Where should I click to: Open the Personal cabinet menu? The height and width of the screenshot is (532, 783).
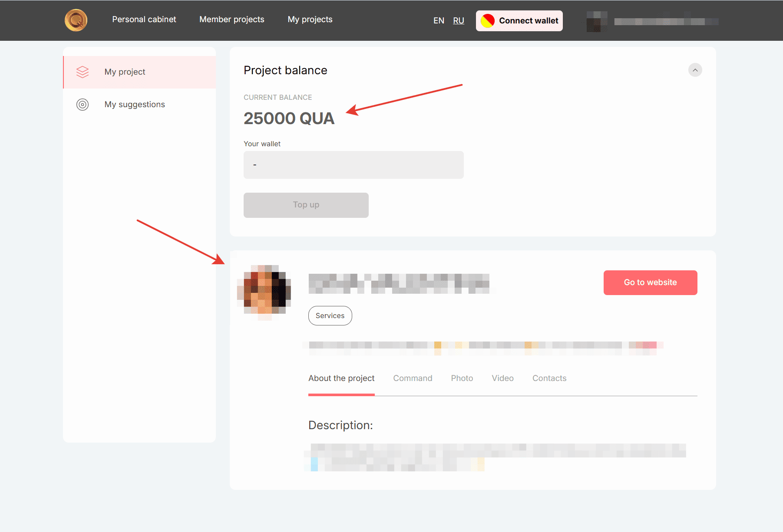coord(144,19)
